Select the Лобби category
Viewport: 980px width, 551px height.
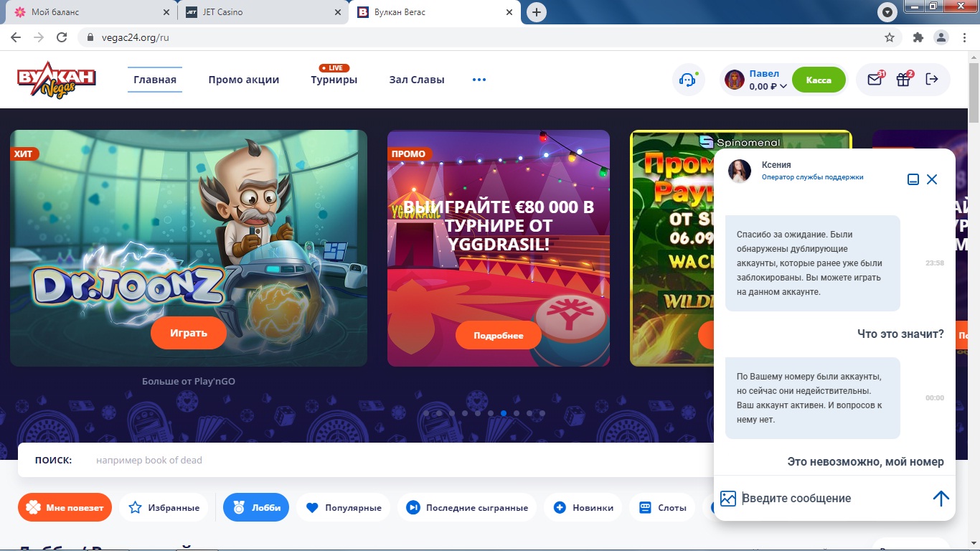(x=256, y=507)
